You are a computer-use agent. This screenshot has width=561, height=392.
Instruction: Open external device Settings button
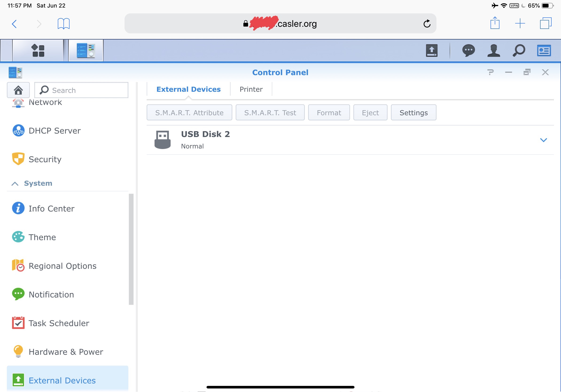coord(413,112)
